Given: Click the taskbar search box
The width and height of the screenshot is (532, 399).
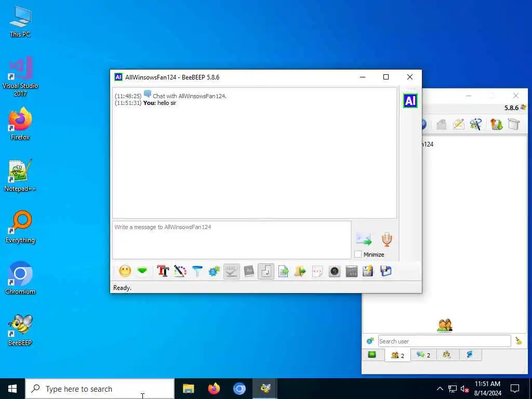Looking at the screenshot, I should (100, 389).
